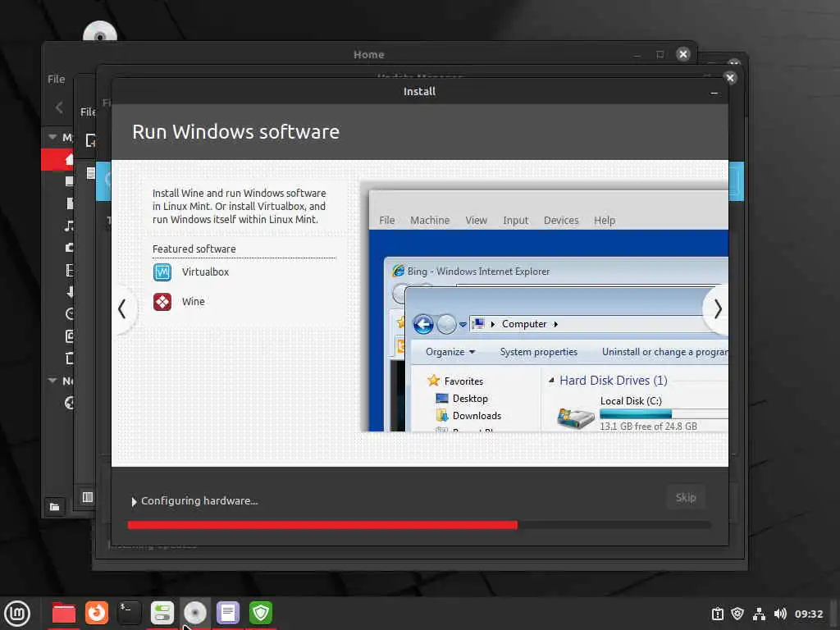
Task: Collapse My Computer section in Home sidebar
Action: coord(52,137)
